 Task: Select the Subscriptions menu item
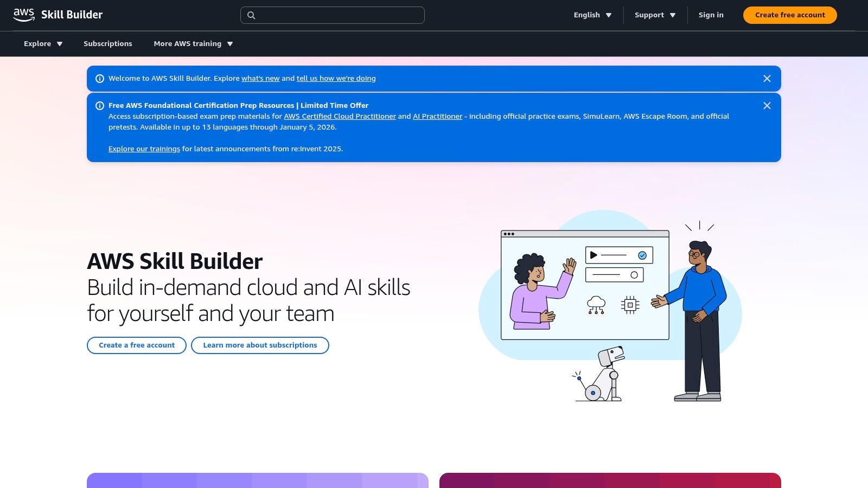tap(107, 43)
